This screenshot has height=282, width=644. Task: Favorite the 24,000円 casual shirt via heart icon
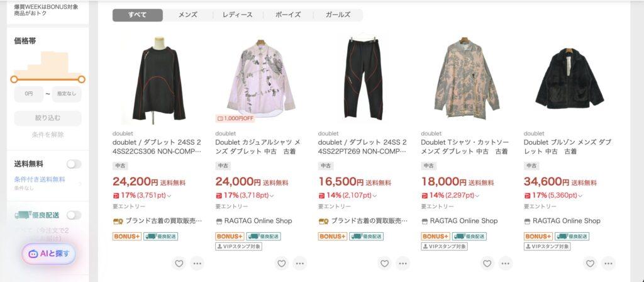coord(282,264)
